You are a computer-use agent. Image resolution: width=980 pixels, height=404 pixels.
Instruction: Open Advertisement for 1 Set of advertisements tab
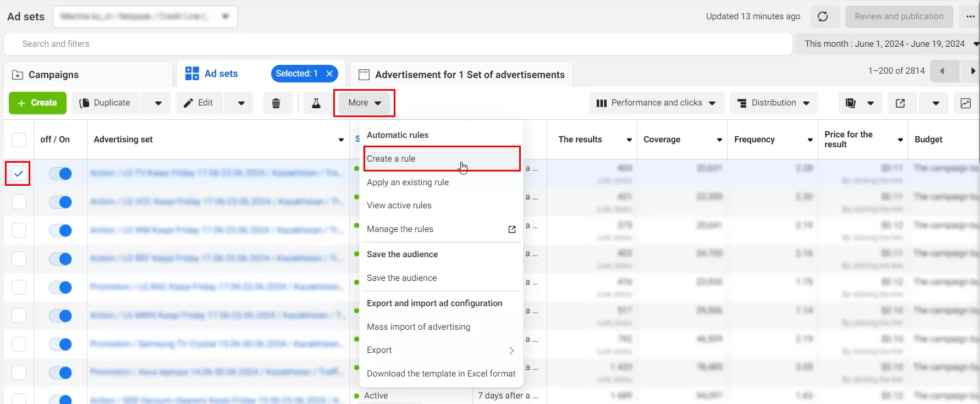point(461,75)
